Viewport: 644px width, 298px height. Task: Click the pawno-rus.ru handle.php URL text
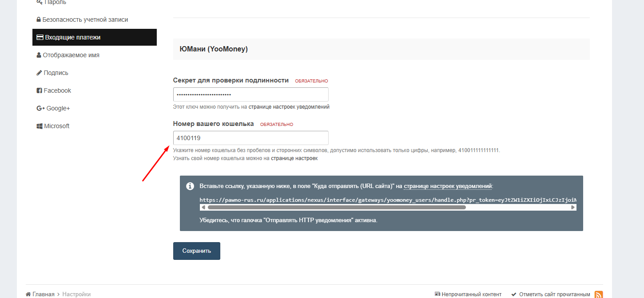pyautogui.click(x=388, y=200)
